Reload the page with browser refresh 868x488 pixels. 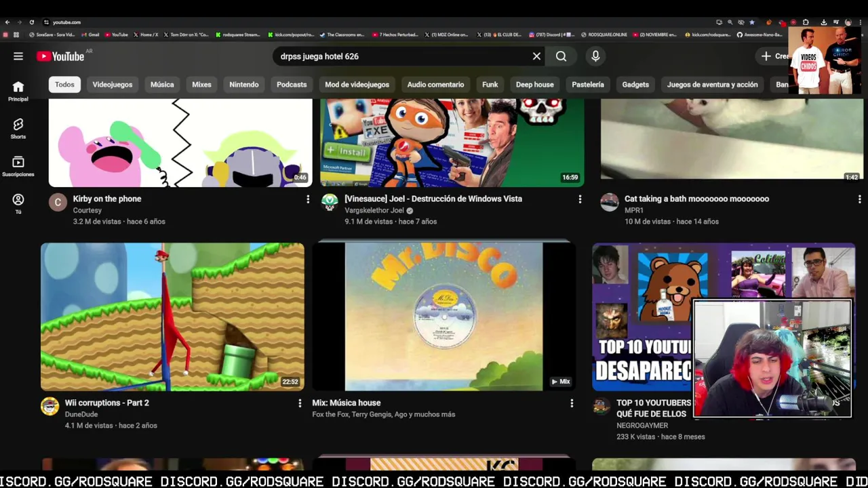coord(31,22)
